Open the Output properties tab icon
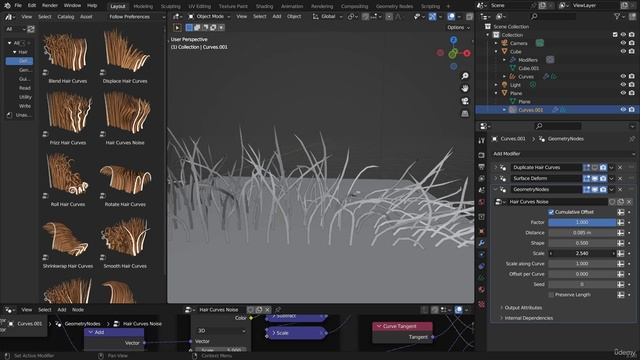 [482, 167]
